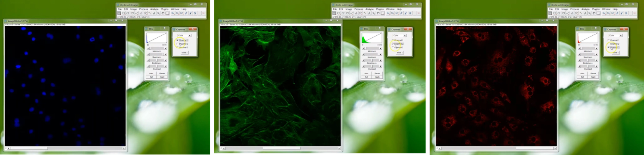Open Window menu in red-image panel Fiji window
The height and width of the screenshot is (155, 644).
(x=606, y=9)
